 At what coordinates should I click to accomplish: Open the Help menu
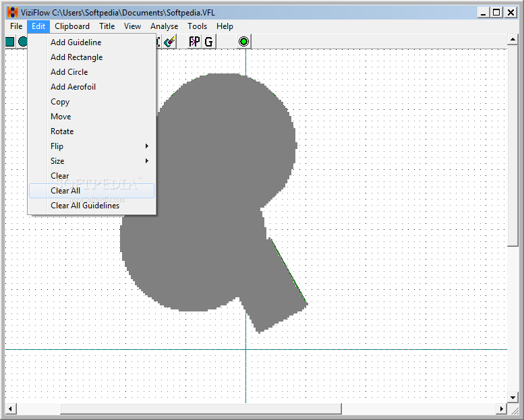coord(225,26)
